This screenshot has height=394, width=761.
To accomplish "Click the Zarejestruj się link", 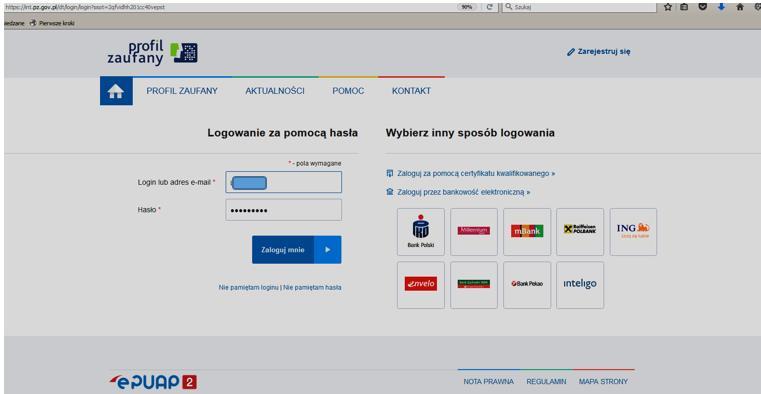I will (x=599, y=51).
